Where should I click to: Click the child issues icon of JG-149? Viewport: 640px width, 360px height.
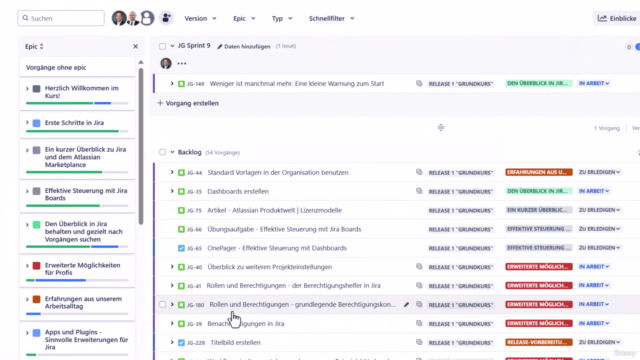click(x=419, y=83)
